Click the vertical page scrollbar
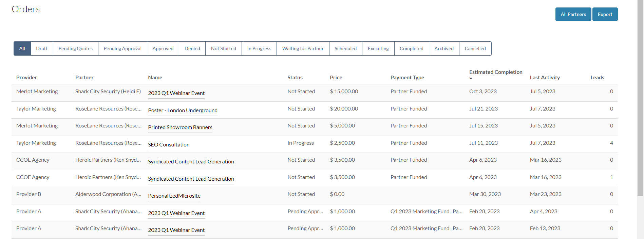The width and height of the screenshot is (644, 239). tap(640, 98)
